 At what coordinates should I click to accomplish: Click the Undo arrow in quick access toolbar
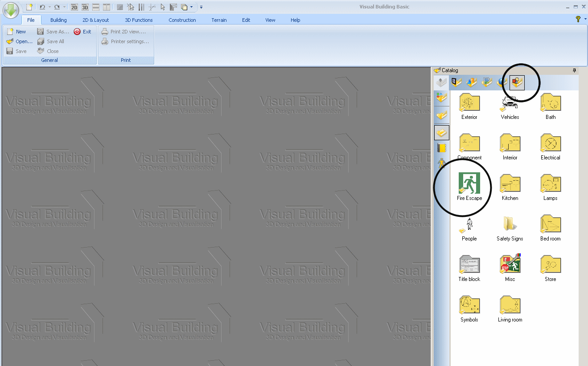pos(42,7)
